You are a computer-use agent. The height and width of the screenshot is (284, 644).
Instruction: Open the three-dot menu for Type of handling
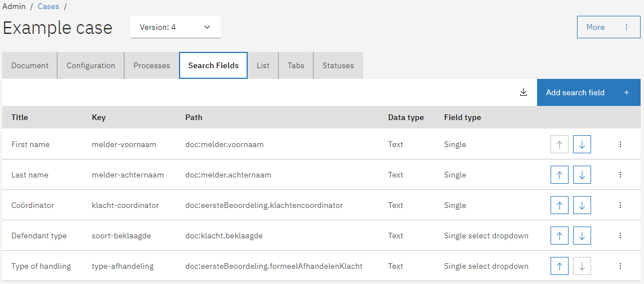click(x=620, y=266)
